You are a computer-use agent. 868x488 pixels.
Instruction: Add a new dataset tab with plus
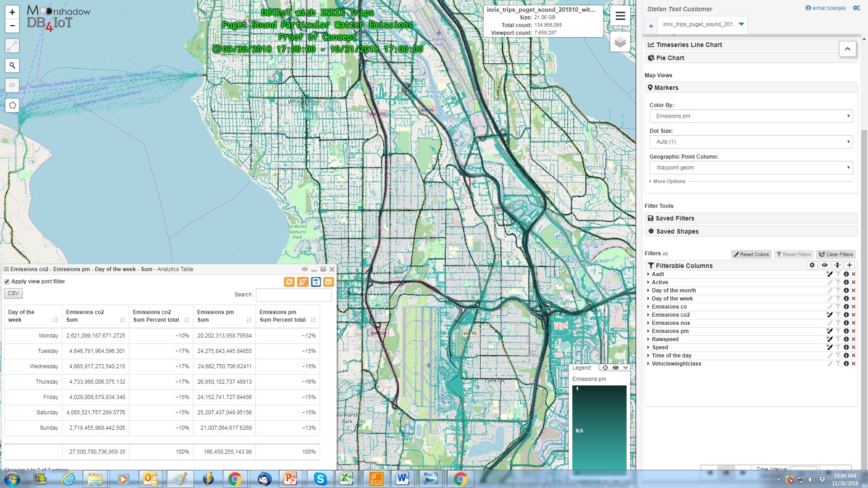pos(651,26)
